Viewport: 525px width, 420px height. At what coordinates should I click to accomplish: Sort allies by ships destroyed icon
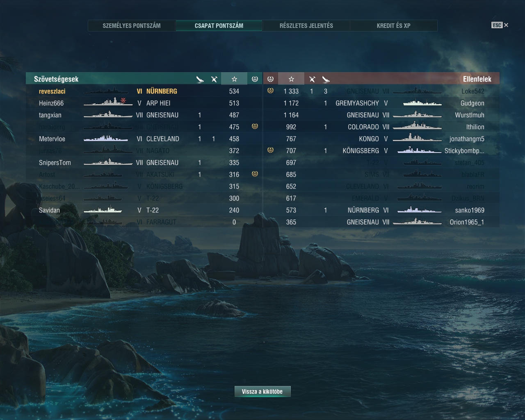(200, 79)
